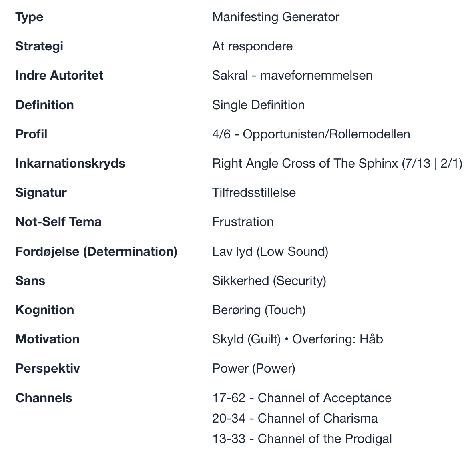Click the Manifesting Generator type value
The height and width of the screenshot is (461, 476).
(276, 17)
